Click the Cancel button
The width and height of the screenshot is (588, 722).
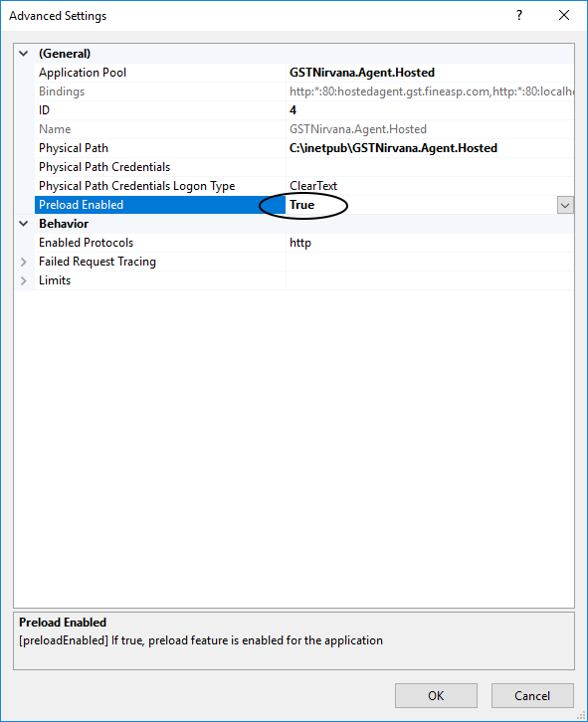tap(532, 695)
